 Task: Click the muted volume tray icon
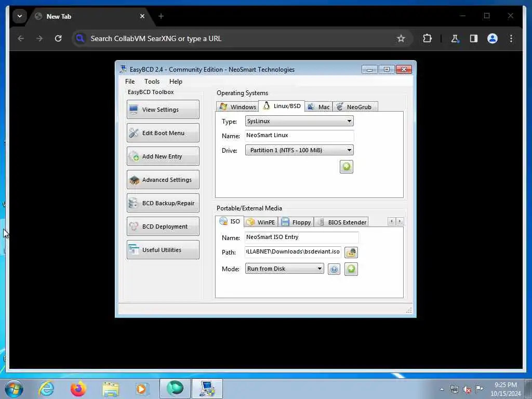467,390
